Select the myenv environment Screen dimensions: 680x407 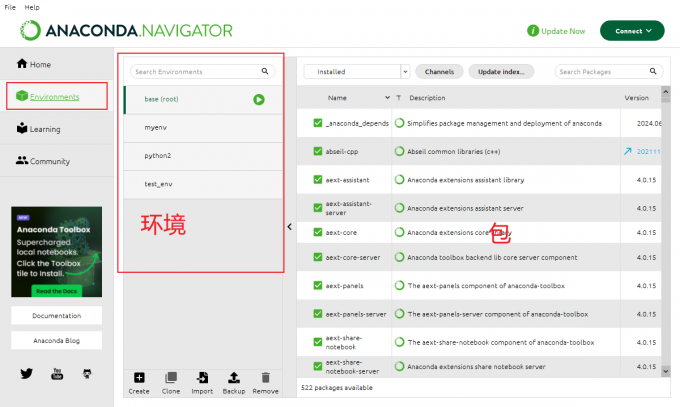(203, 128)
